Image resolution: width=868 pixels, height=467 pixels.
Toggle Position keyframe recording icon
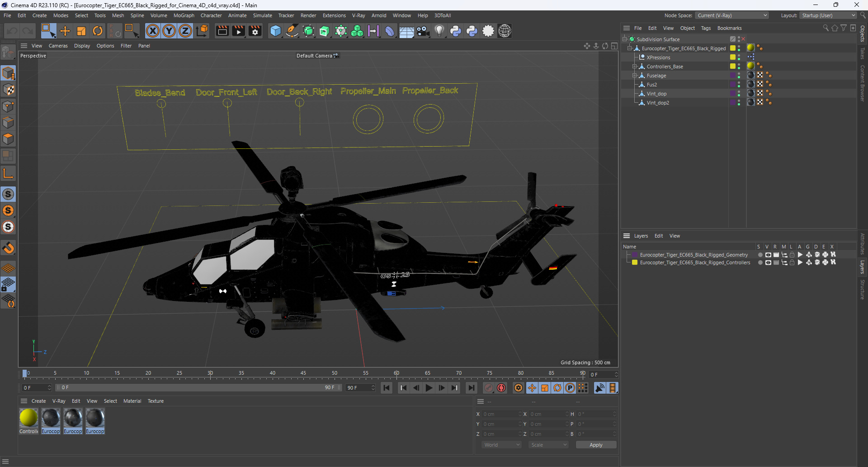[x=532, y=388]
